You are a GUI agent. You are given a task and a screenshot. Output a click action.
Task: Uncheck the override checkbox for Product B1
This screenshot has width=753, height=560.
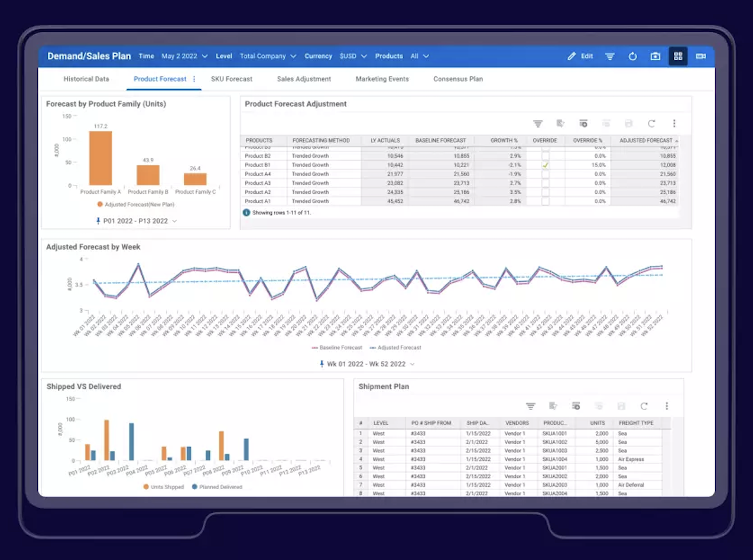[x=546, y=165]
